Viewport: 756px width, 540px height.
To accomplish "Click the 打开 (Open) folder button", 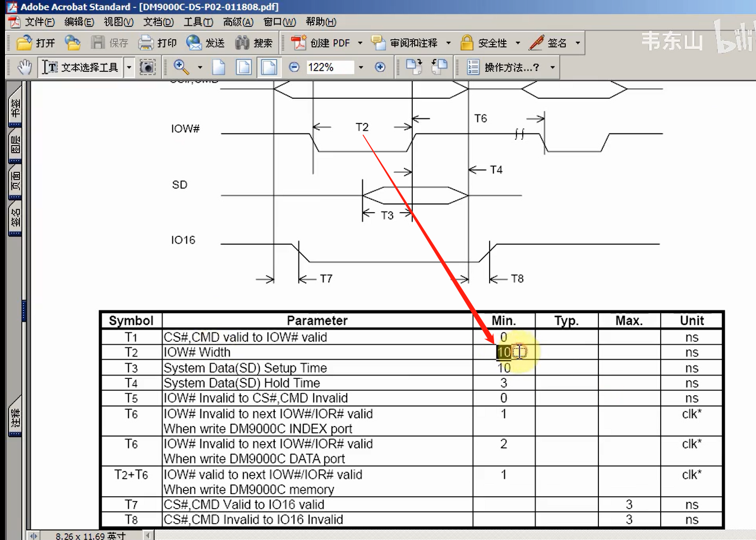I will [36, 43].
